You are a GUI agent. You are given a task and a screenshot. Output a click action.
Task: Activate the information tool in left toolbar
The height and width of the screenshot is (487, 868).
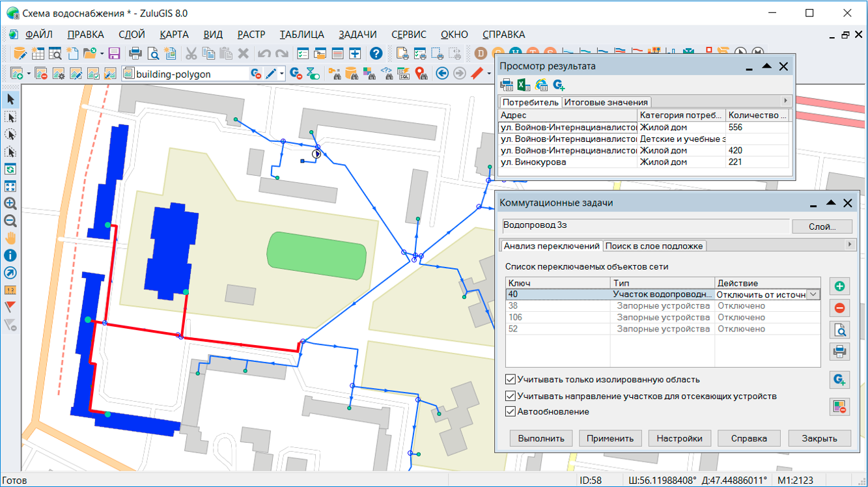[10, 256]
